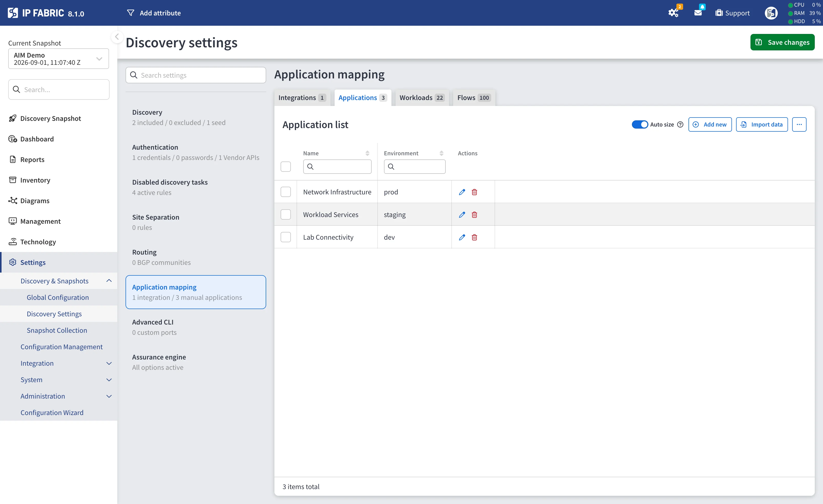Focus the Search settings input field
Image resolution: width=823 pixels, height=504 pixels.
(196, 75)
